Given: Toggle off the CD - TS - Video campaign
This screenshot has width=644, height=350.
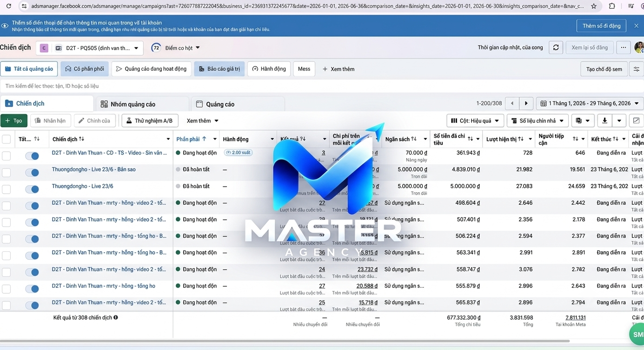Looking at the screenshot, I should [32, 156].
